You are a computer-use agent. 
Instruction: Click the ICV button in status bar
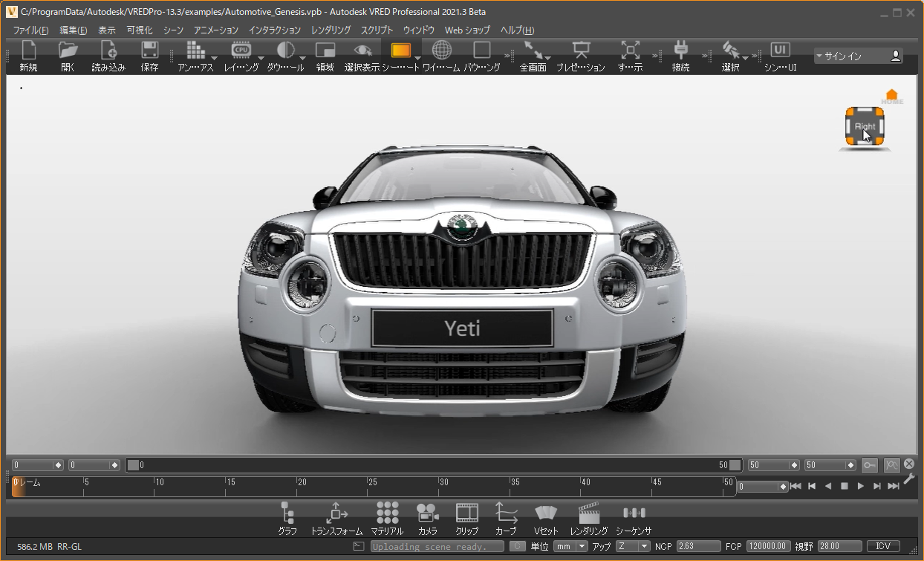(x=883, y=546)
